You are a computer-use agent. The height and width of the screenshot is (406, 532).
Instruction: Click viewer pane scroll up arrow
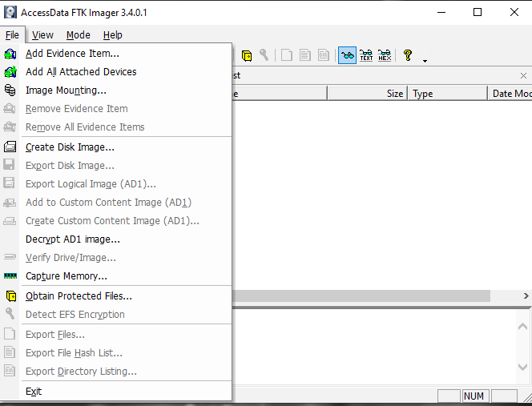[523, 326]
